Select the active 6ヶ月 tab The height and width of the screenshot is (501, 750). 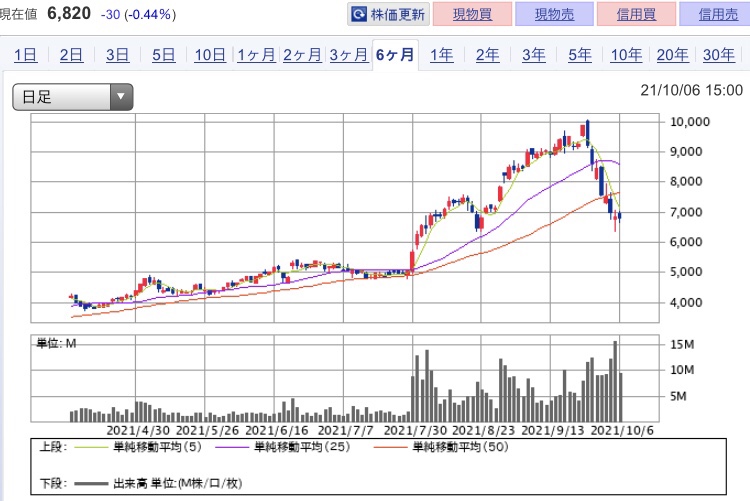[x=395, y=55]
